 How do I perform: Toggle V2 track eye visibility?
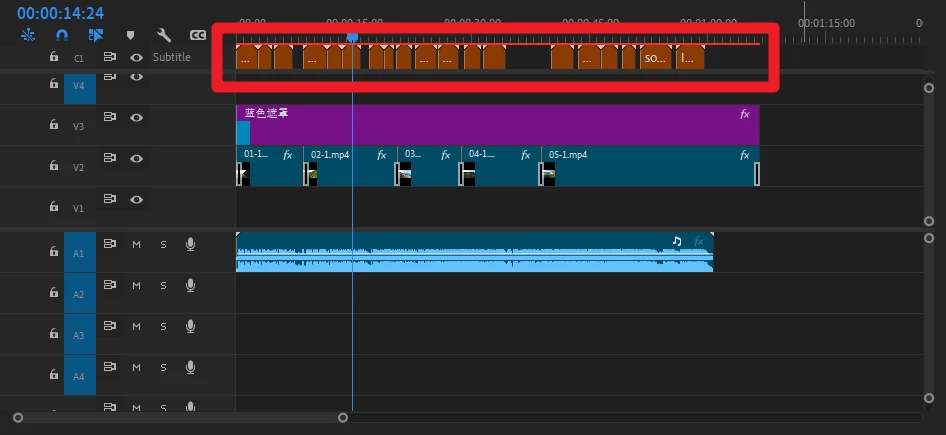(x=136, y=159)
